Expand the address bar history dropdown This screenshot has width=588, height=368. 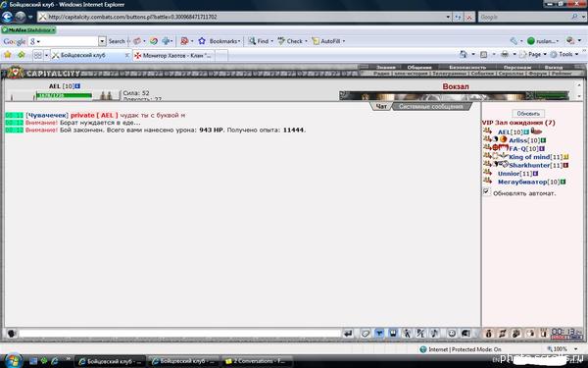tap(448, 17)
